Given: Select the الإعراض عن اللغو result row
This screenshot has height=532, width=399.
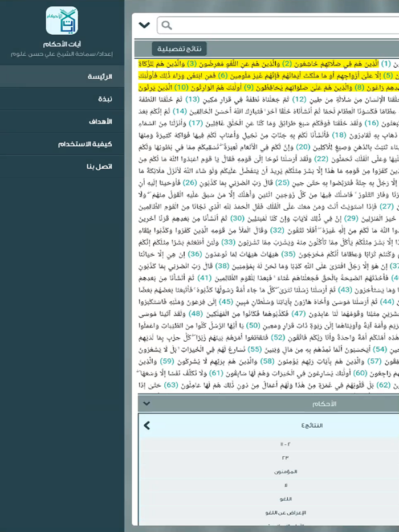Looking at the screenshot, I should 285,513.
